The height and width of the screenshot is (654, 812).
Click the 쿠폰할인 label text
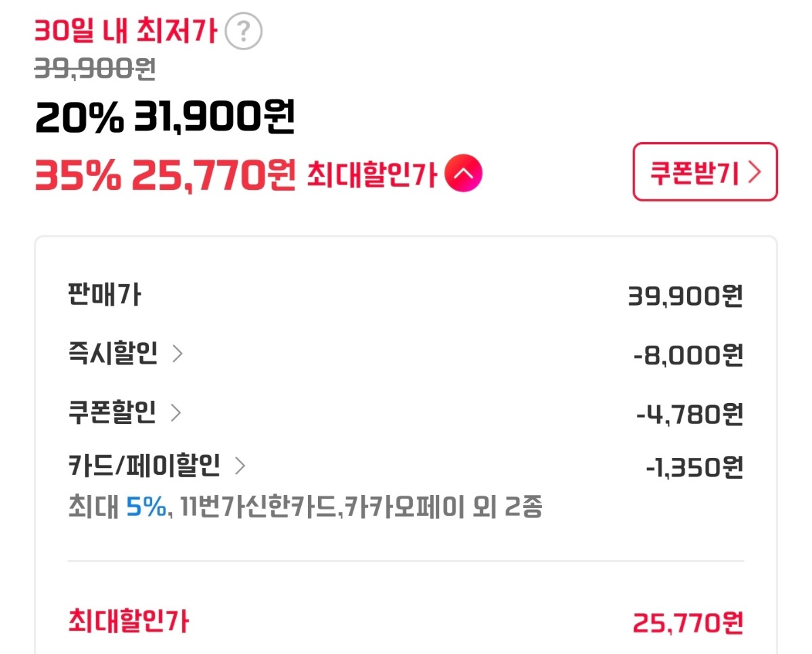click(x=112, y=412)
